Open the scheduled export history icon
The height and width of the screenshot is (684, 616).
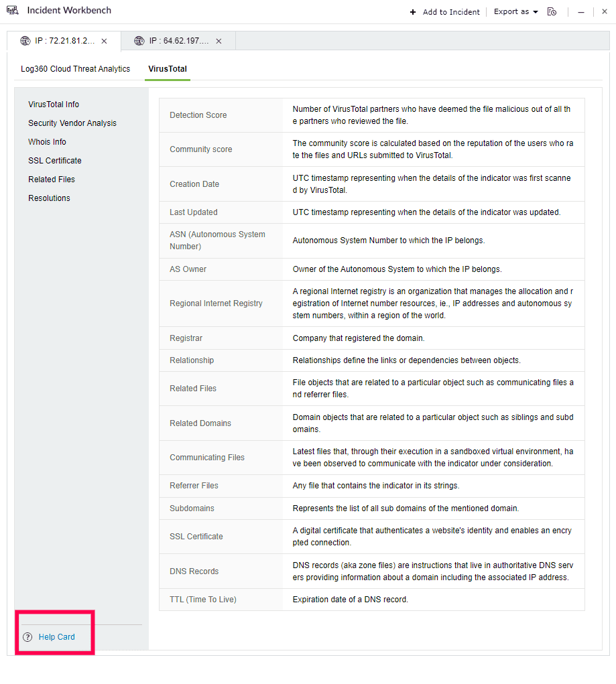point(552,11)
